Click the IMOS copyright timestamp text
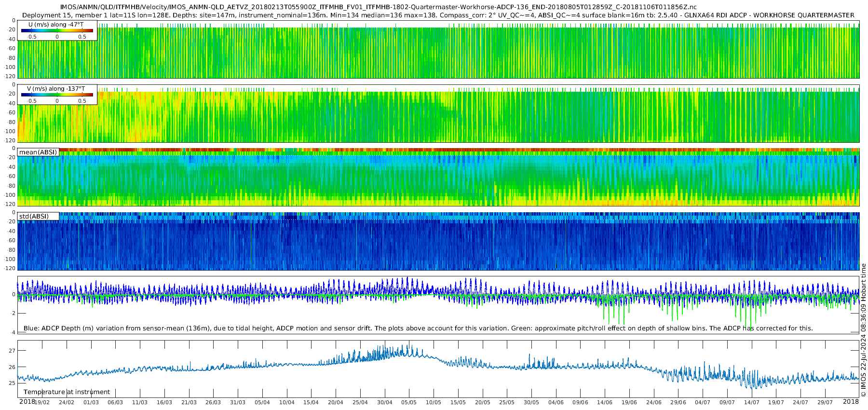Viewport: 868px width, 410px height. click(864, 330)
